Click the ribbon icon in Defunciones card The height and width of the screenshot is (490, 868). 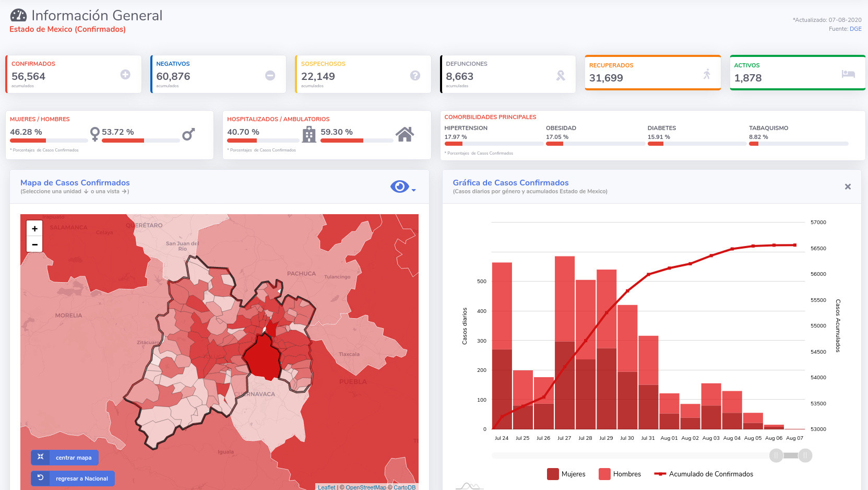tap(561, 76)
